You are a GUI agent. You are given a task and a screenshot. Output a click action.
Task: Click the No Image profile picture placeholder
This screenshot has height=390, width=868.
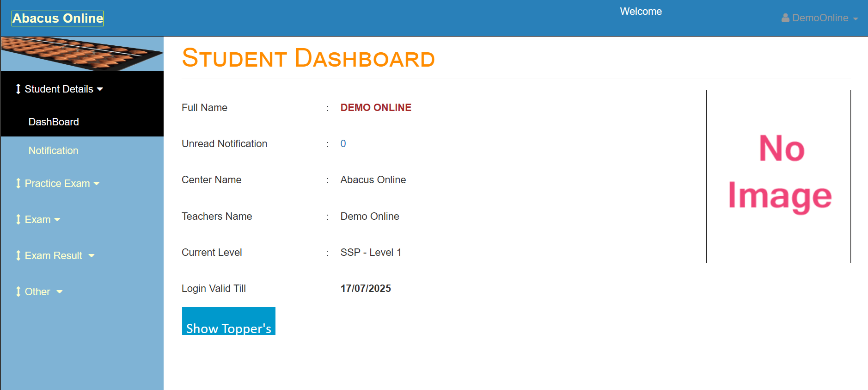point(778,176)
